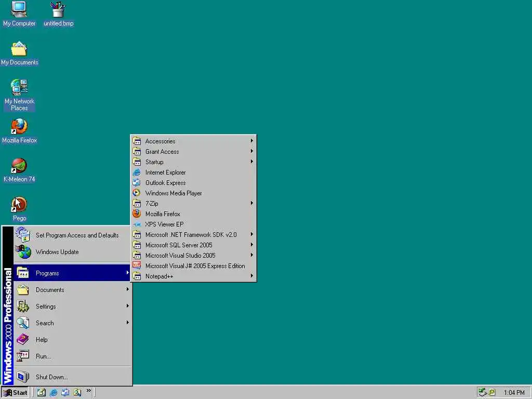Expand Microsoft SQL Server 2005 submenu arrow

tap(252, 245)
